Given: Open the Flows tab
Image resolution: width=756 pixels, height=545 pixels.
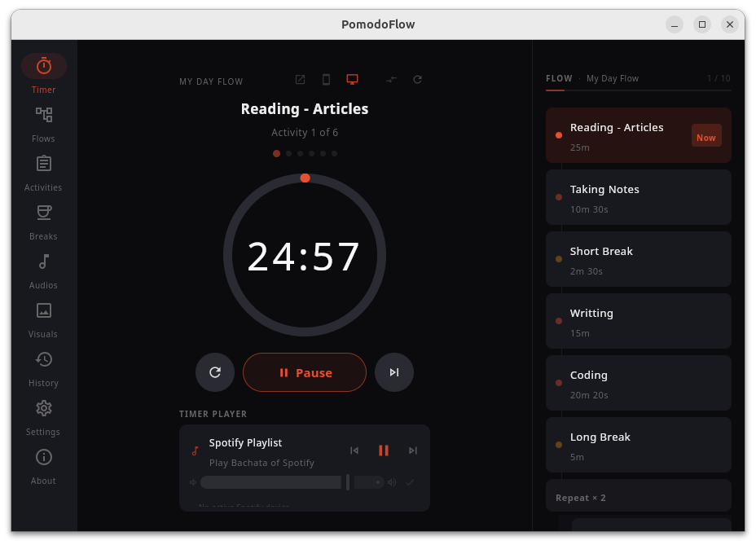Looking at the screenshot, I should (x=43, y=122).
